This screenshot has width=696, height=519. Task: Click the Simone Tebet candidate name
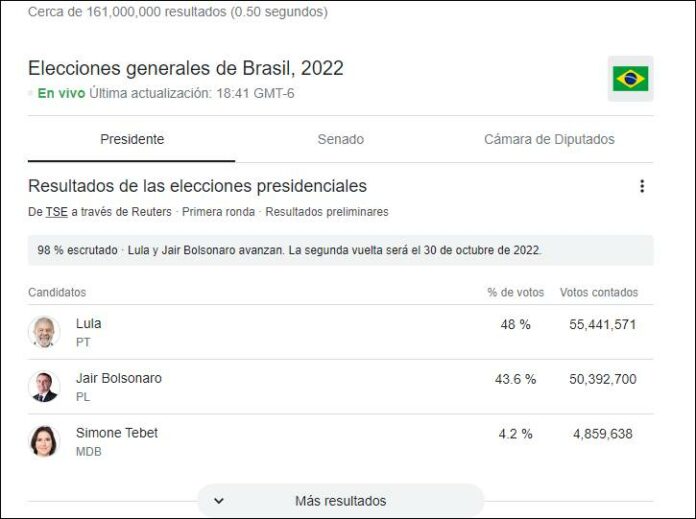tap(117, 433)
